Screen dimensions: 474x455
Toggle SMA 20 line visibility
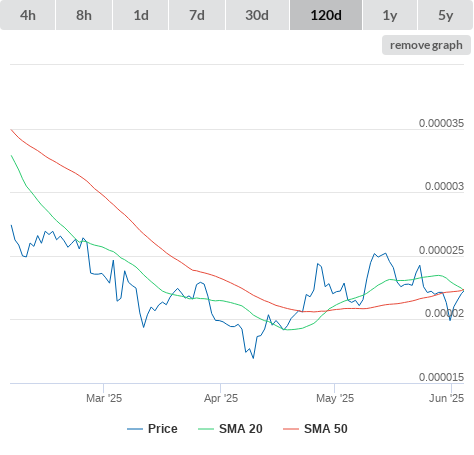click(240, 429)
